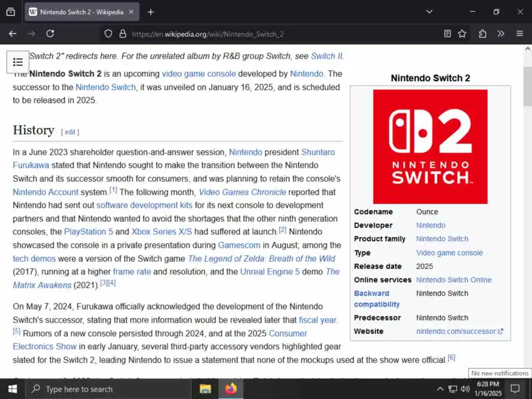Open the Firefox View icon

pyautogui.click(x=10, y=12)
